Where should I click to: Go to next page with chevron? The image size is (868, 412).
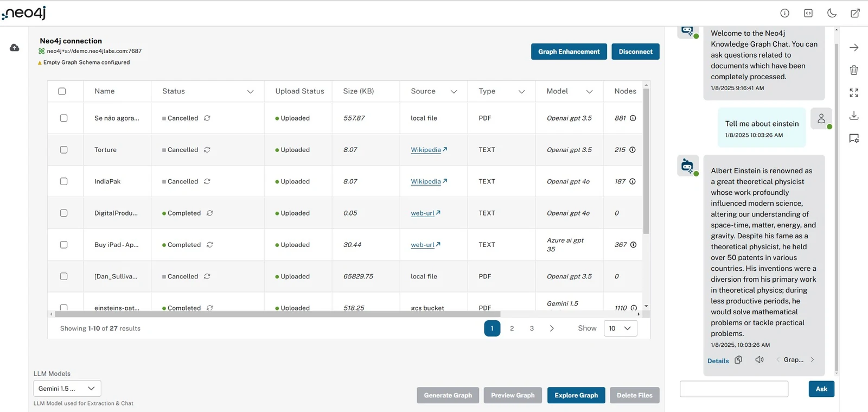552,328
